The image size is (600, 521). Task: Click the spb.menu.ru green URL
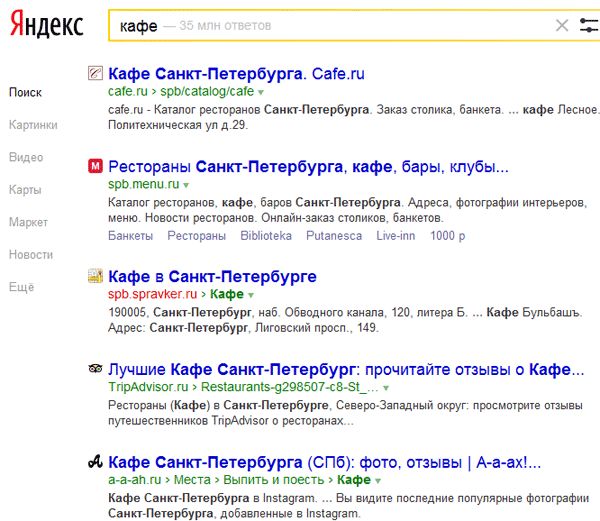click(143, 184)
